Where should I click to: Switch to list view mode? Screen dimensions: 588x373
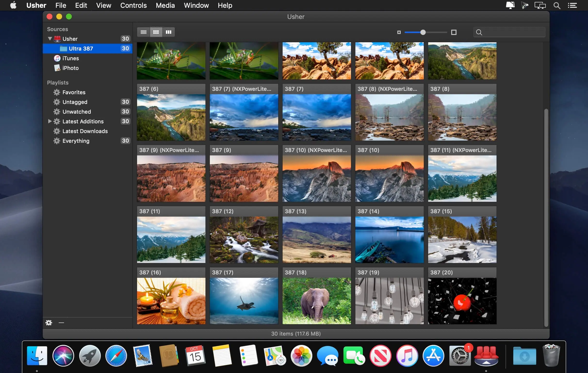143,32
